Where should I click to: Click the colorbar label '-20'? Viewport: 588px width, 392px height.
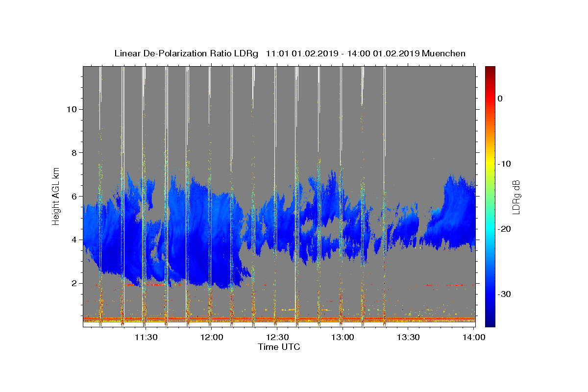pyautogui.click(x=504, y=229)
